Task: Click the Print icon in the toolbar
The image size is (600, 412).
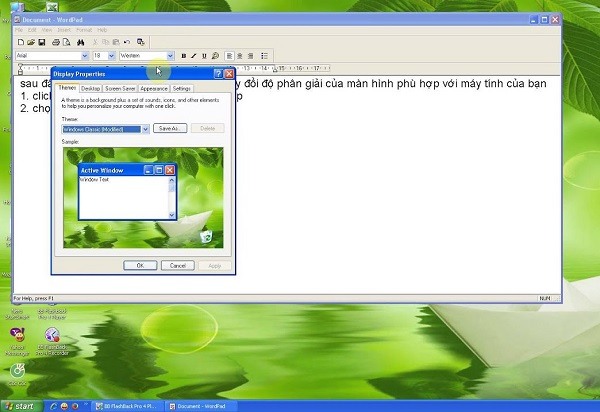Action: point(56,42)
